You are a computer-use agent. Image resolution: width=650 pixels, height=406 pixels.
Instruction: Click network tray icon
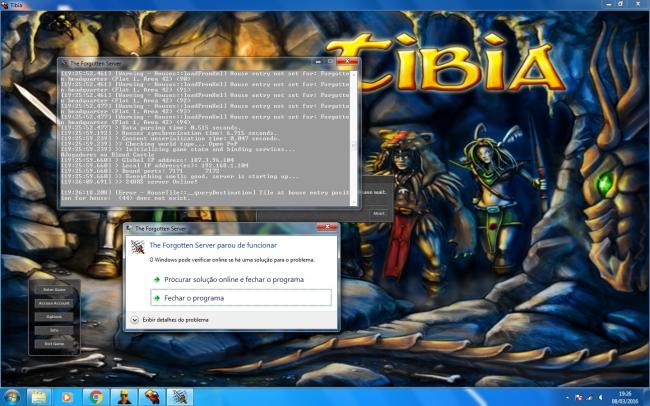589,398
